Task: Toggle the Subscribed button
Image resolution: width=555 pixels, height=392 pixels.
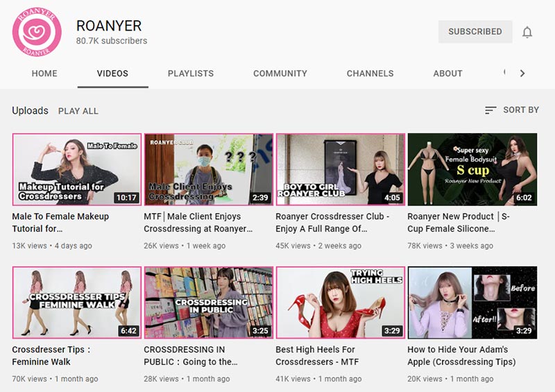Action: [x=475, y=32]
